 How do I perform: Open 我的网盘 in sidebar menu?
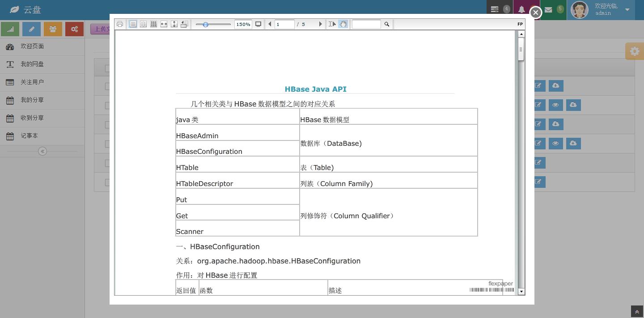(x=32, y=64)
